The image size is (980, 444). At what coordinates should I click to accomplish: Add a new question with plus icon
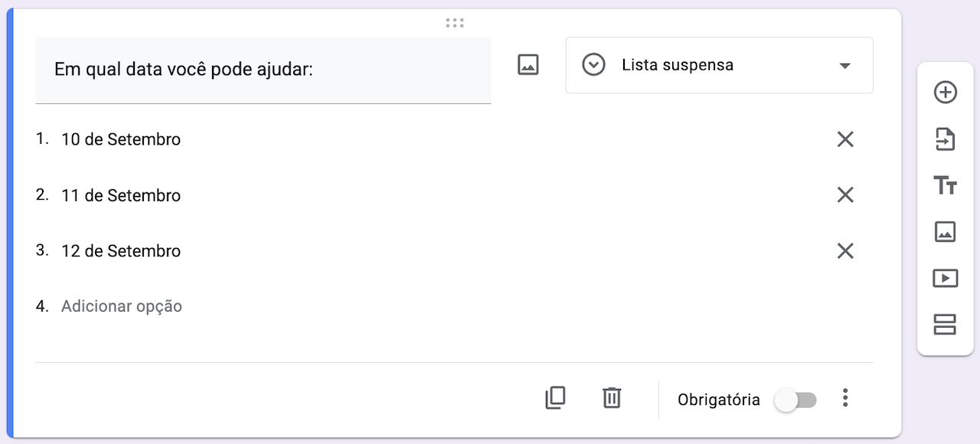pos(946,93)
